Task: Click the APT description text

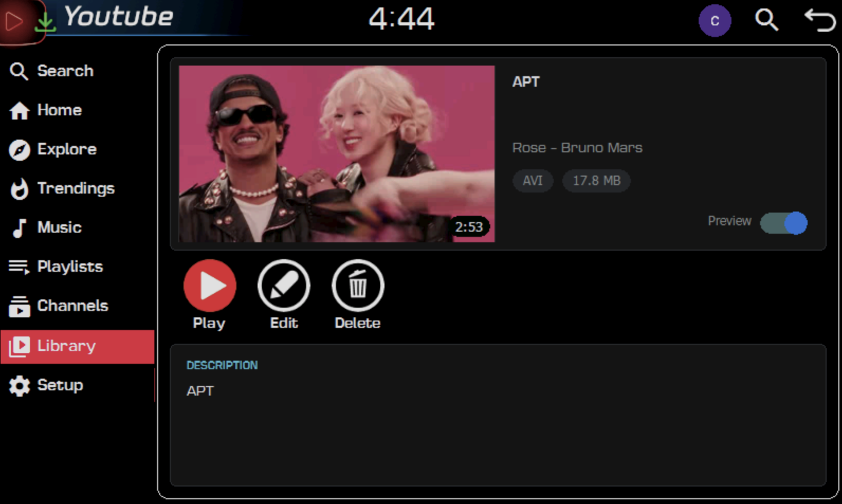Action: click(x=200, y=391)
